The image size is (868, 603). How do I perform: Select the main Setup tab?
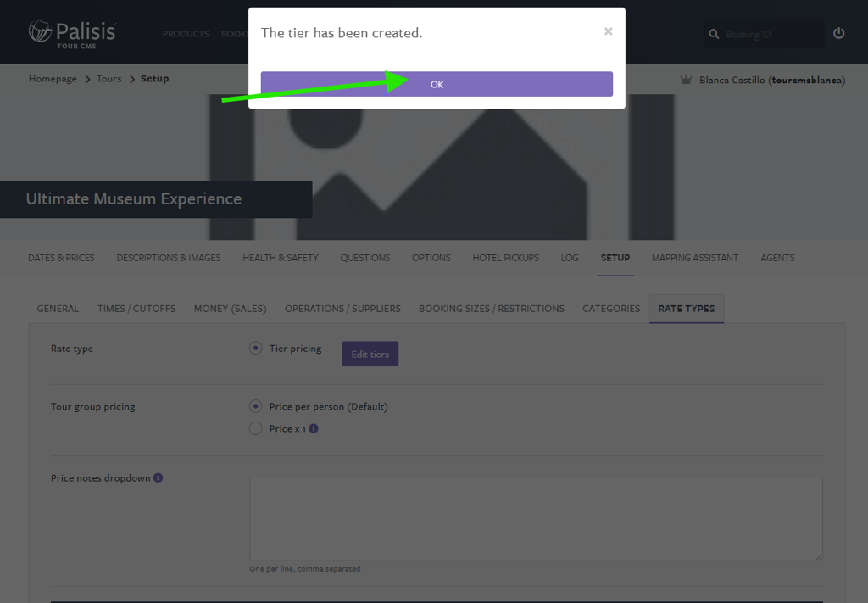(x=615, y=258)
